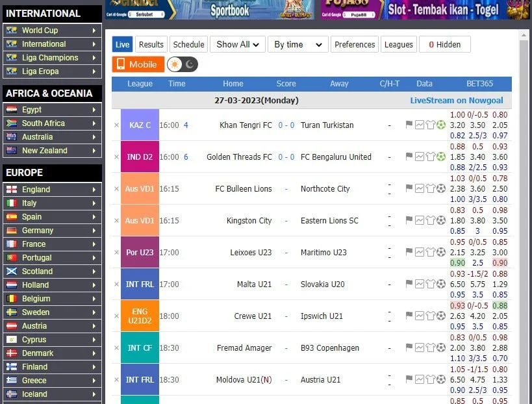Hide the Moldova U21 match with X

tap(116, 379)
